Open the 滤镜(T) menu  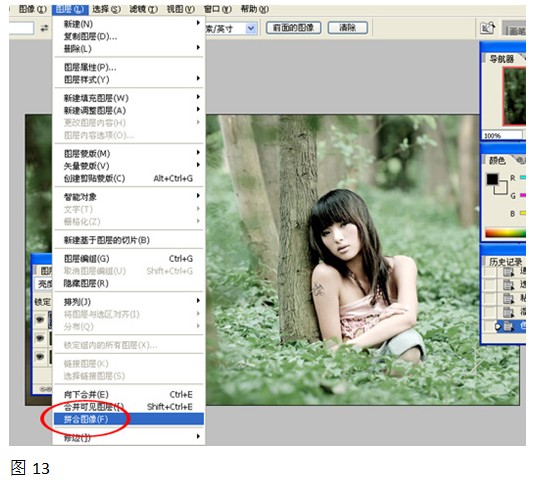pyautogui.click(x=143, y=9)
